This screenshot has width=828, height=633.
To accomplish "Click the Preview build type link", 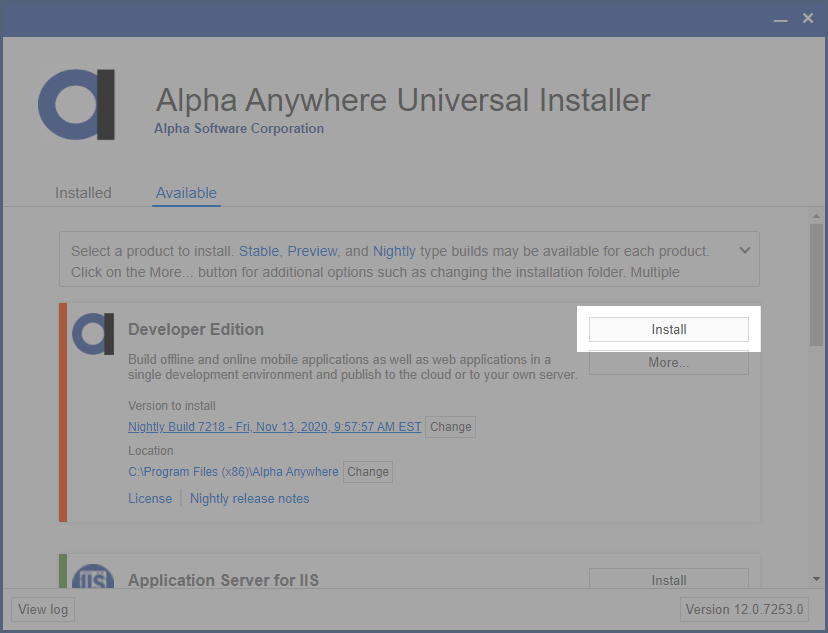I will (x=312, y=251).
